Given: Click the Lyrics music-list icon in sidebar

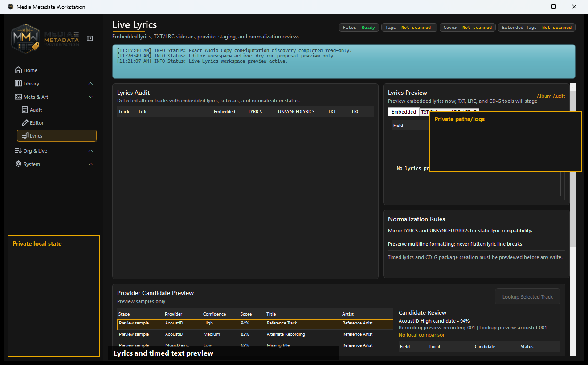Looking at the screenshot, I should (x=25, y=136).
